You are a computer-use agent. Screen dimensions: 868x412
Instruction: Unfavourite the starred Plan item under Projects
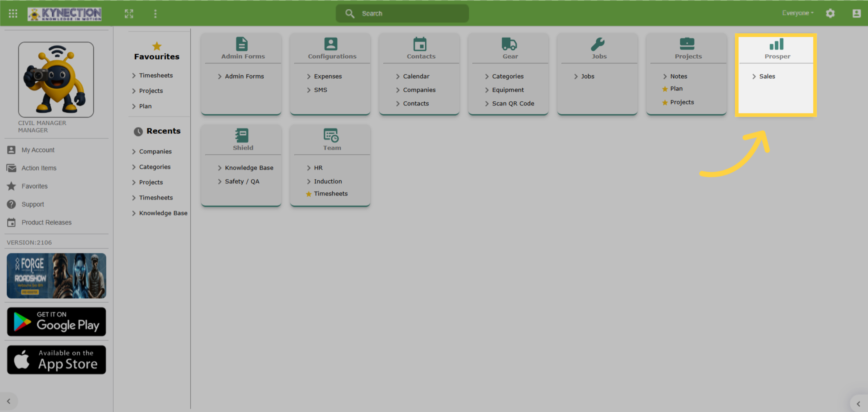pyautogui.click(x=665, y=89)
